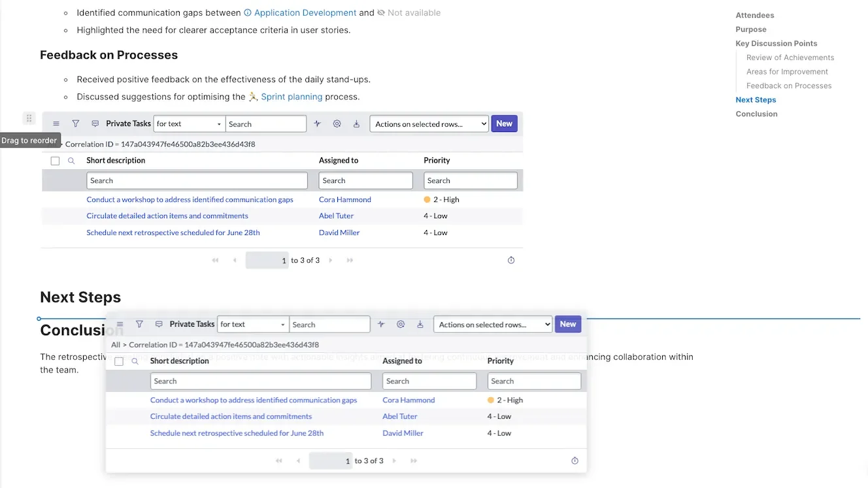Toggle select-all checkbox in the overlapping lower task list

119,361
